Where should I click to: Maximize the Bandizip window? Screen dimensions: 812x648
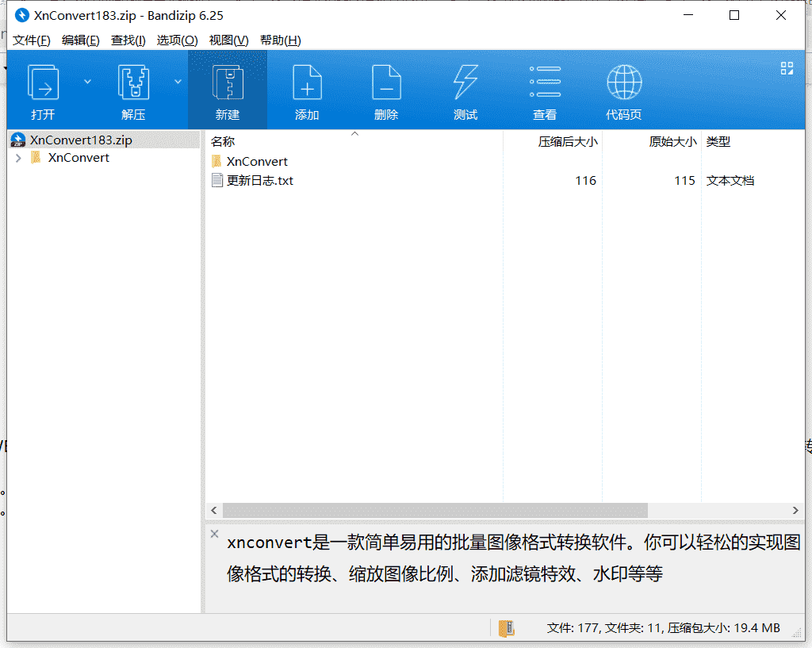point(734,16)
